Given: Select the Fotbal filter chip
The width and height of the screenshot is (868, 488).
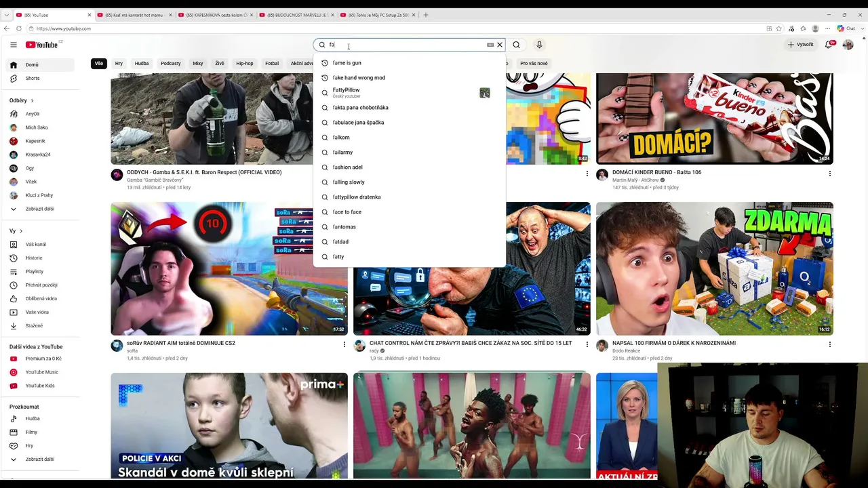Looking at the screenshot, I should pyautogui.click(x=272, y=64).
